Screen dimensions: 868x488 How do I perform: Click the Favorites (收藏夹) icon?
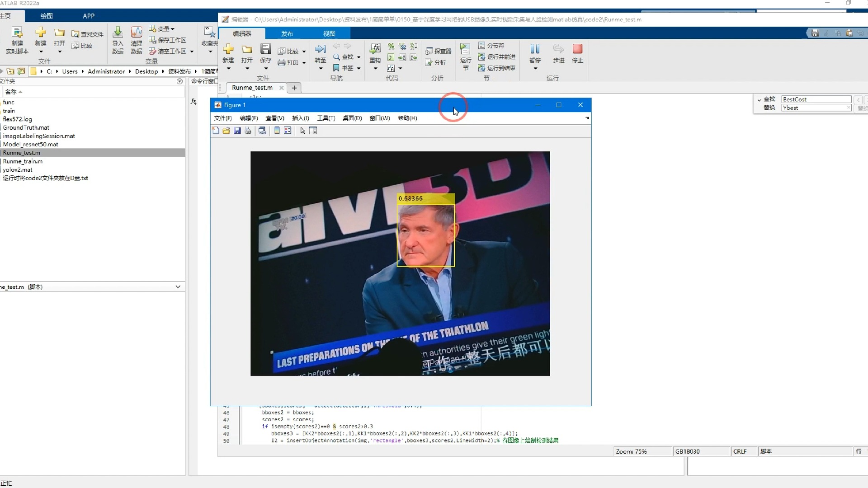[x=209, y=32]
